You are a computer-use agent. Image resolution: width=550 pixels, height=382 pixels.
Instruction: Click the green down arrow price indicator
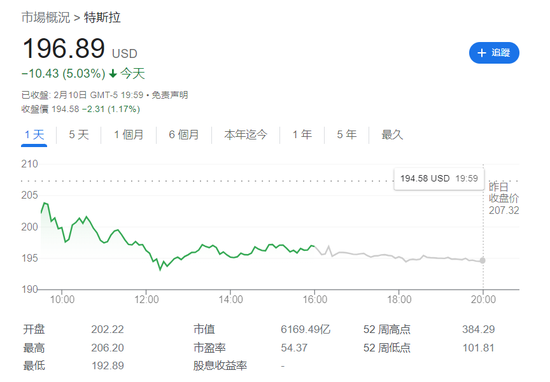(113, 74)
